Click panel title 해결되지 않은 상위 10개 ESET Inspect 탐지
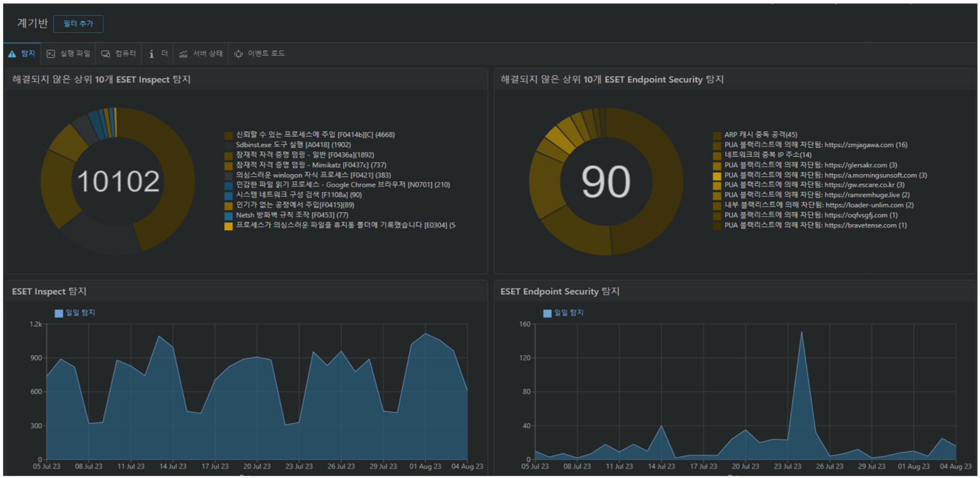 point(102,80)
